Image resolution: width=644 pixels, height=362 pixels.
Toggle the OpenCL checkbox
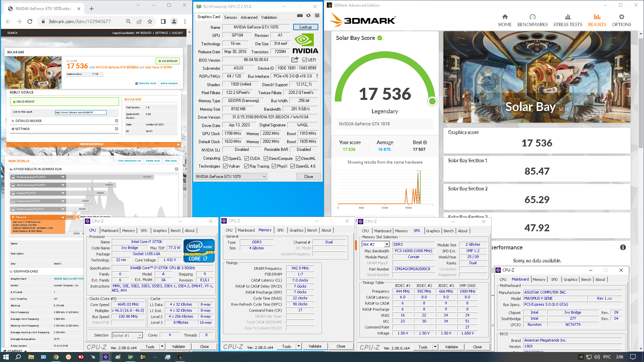(225, 159)
